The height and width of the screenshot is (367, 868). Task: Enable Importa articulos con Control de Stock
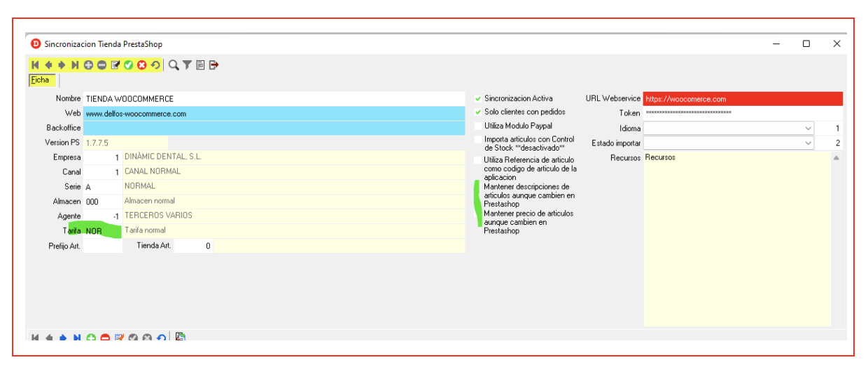pos(478,140)
